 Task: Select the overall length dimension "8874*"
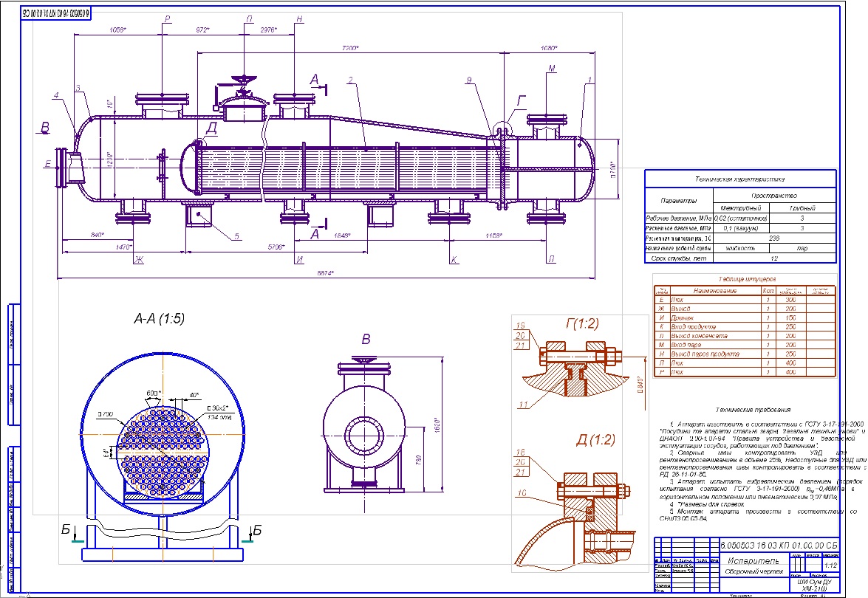(x=326, y=272)
